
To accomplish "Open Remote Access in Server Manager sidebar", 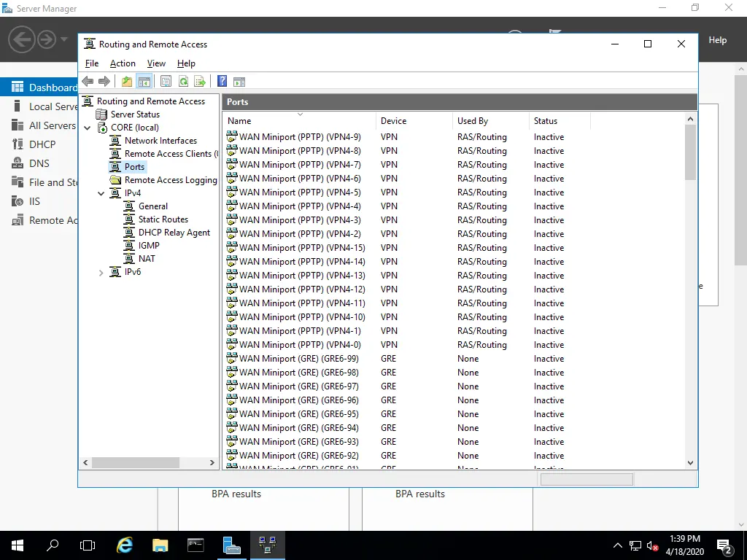I will pyautogui.click(x=39, y=220).
